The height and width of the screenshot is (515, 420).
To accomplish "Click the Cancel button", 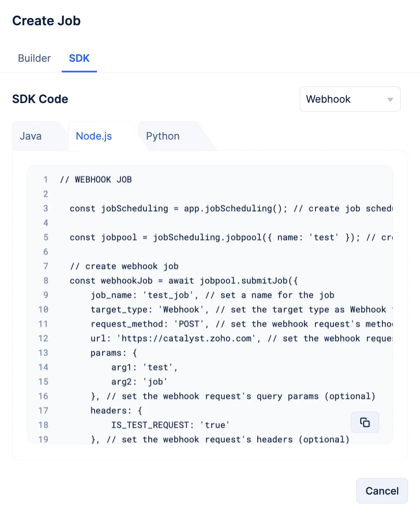I will 382,491.
